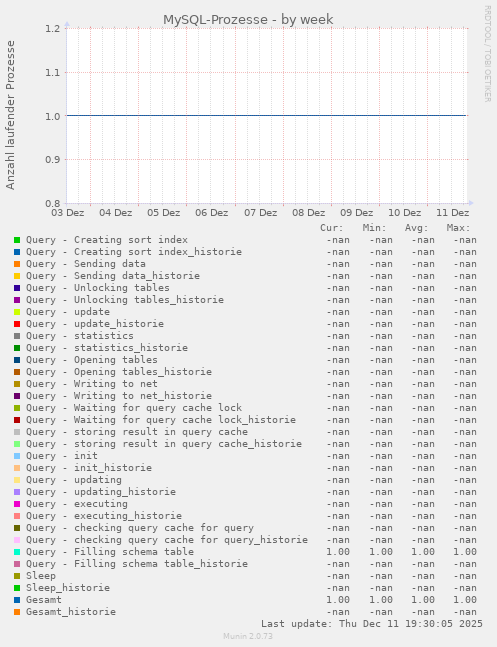This screenshot has width=497, height=647.
Task: Click the legend label Query - Creating sort index
Action: pos(107,240)
